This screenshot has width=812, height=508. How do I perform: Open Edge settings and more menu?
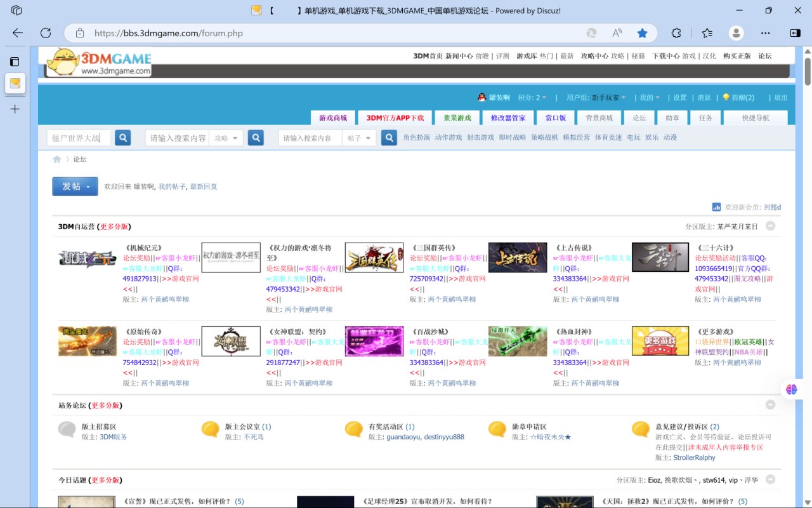766,33
